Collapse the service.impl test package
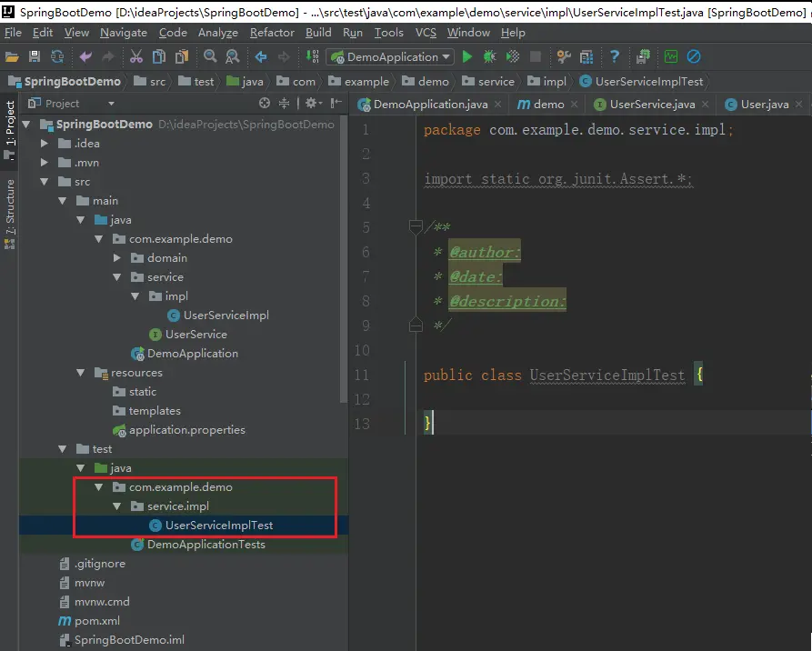Screen dimensions: 812x651 pos(117,506)
